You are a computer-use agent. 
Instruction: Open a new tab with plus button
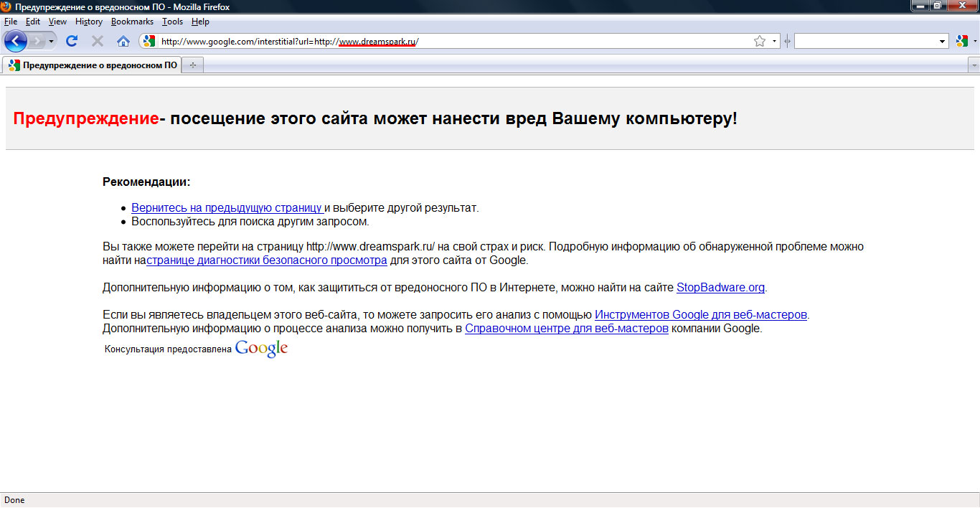(x=192, y=65)
